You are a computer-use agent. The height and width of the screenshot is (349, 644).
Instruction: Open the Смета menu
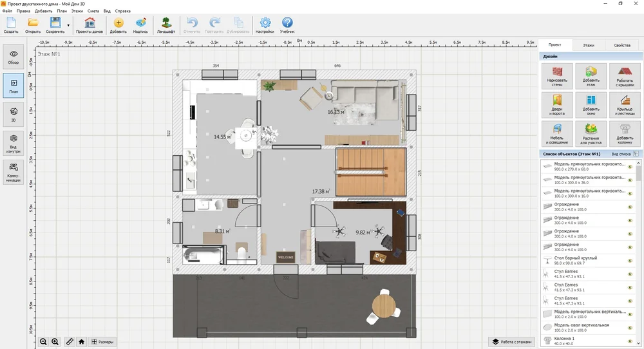click(93, 11)
